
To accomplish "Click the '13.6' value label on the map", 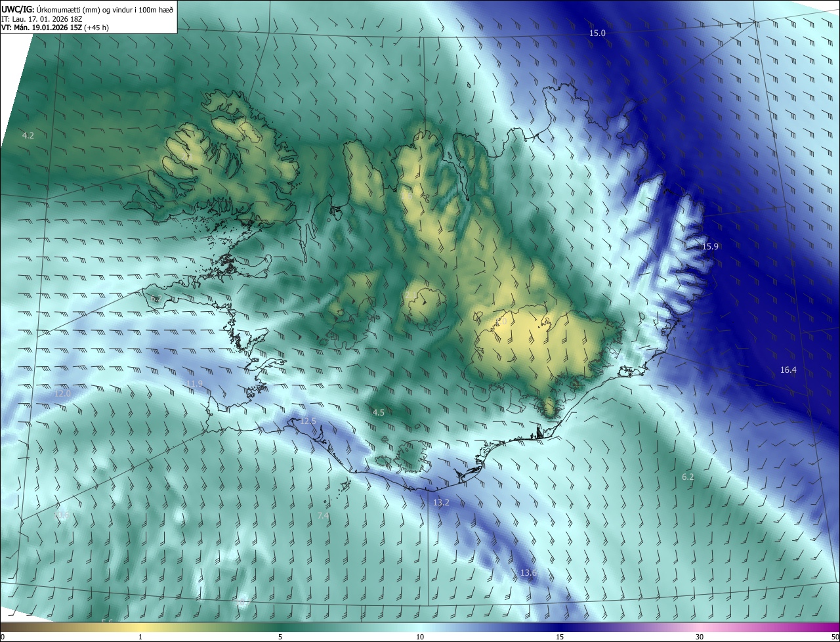I will tap(529, 573).
